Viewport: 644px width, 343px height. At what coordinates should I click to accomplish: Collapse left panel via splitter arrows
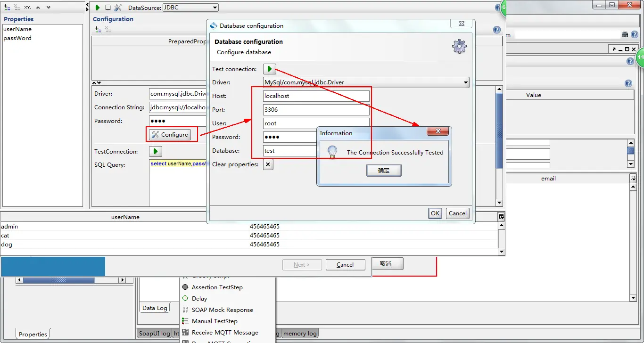pyautogui.click(x=87, y=8)
